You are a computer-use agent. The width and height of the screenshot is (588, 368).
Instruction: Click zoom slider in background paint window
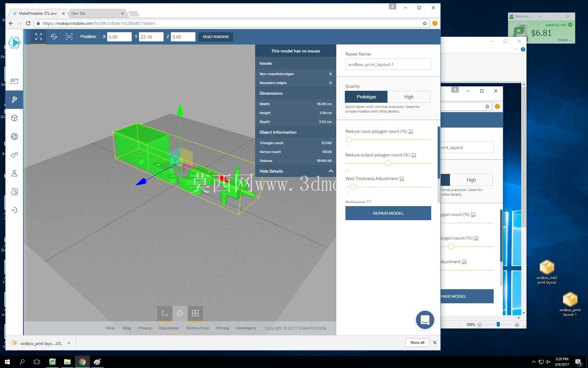point(498,324)
